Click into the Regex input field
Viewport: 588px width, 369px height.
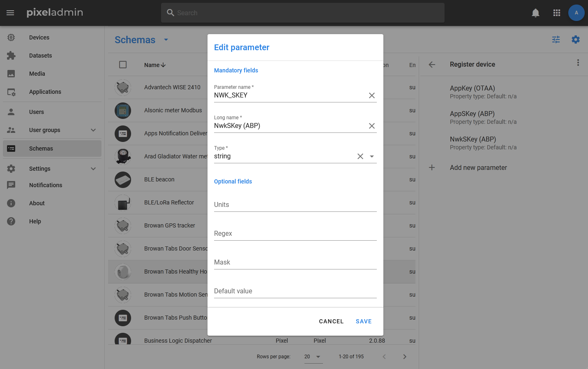[x=295, y=234]
